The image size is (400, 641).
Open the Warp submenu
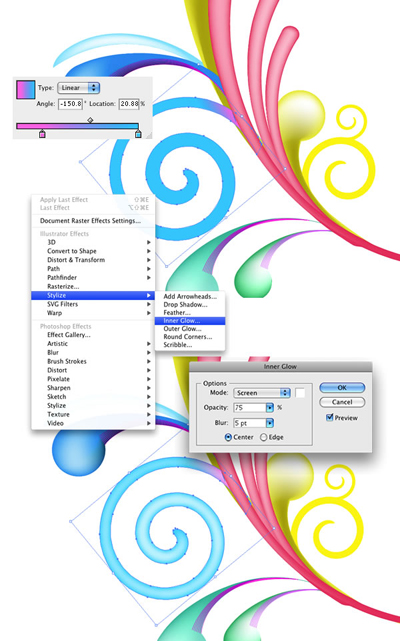tap(93, 313)
